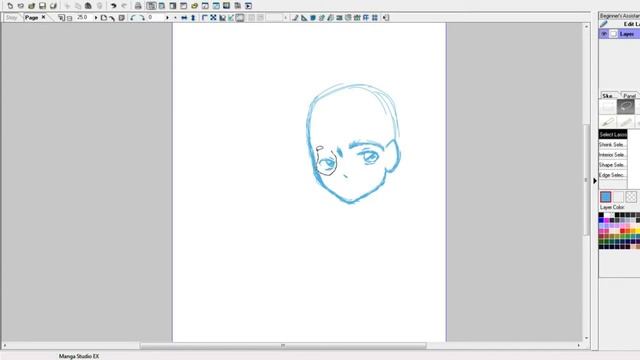Pick the white swatch beside blue layer color
640x360 pixels.
pos(618,197)
